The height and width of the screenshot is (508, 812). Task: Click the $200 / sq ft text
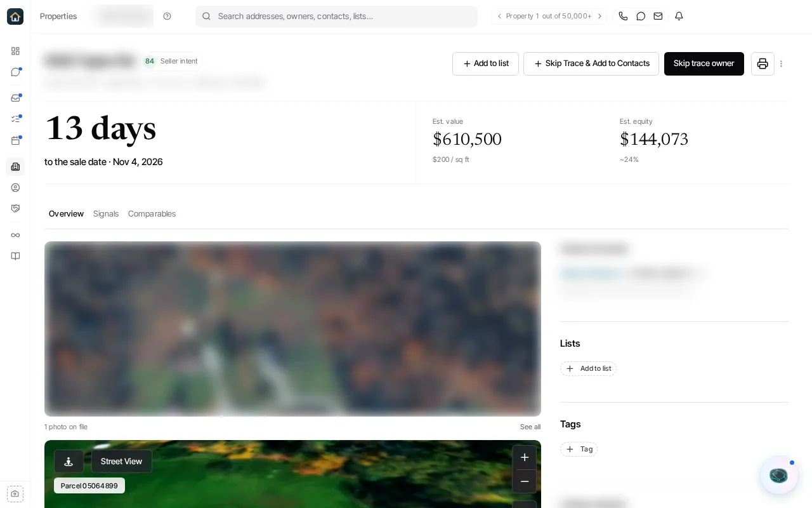coord(451,160)
